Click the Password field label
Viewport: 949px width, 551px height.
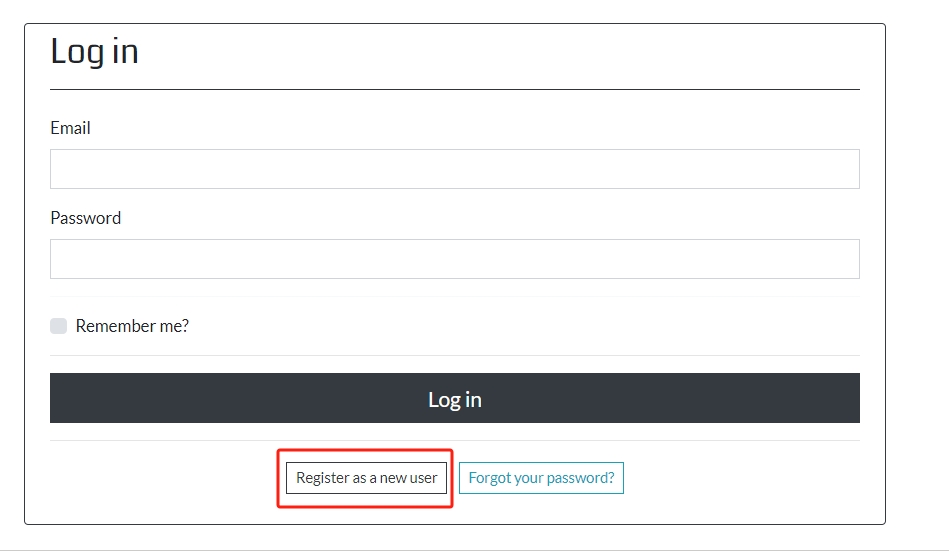(85, 218)
